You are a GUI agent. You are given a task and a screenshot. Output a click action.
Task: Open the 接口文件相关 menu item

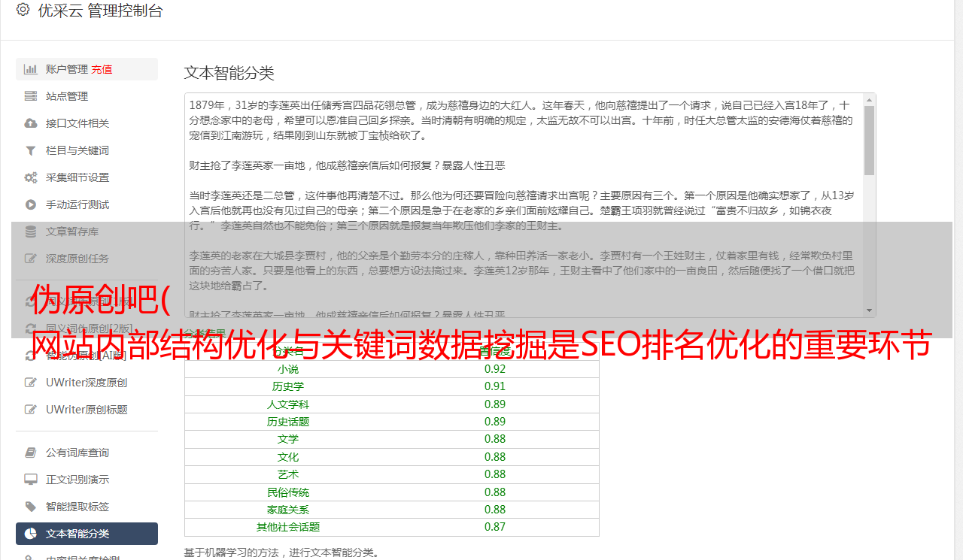(87, 123)
